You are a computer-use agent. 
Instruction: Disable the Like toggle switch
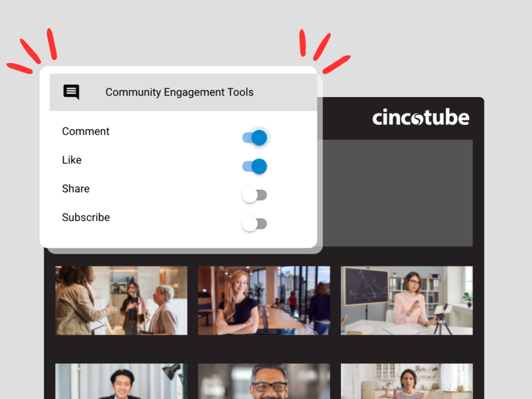click(x=255, y=166)
